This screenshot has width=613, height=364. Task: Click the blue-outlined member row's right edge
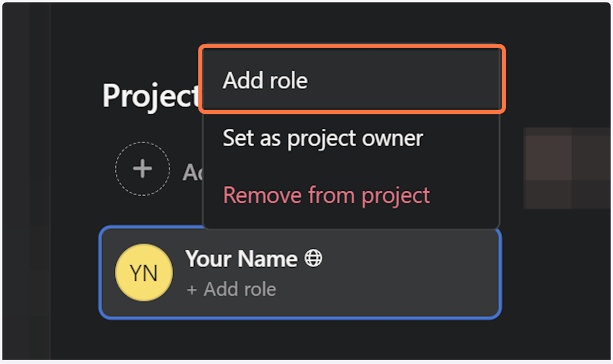pos(492,273)
